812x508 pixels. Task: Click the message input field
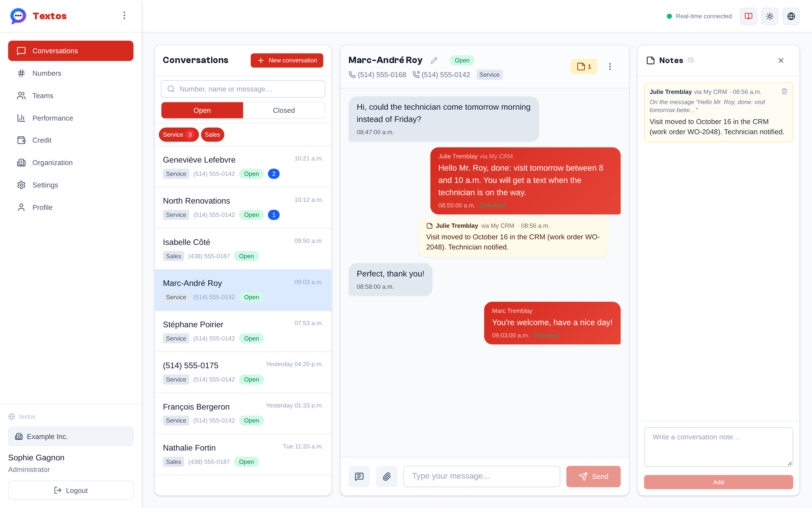[482, 476]
